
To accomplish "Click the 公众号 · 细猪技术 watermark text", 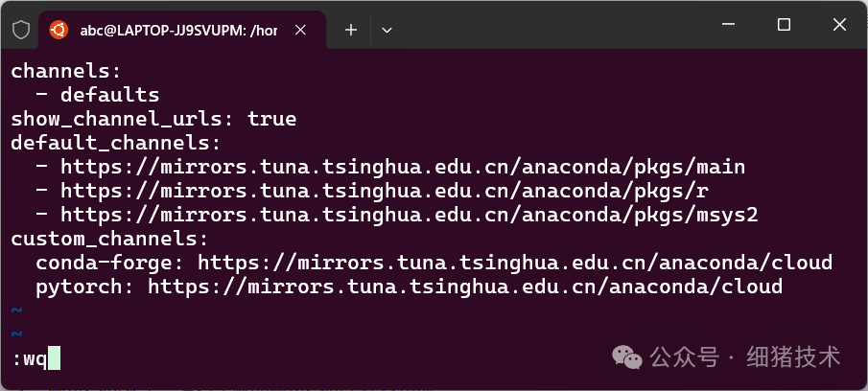I will [x=745, y=356].
